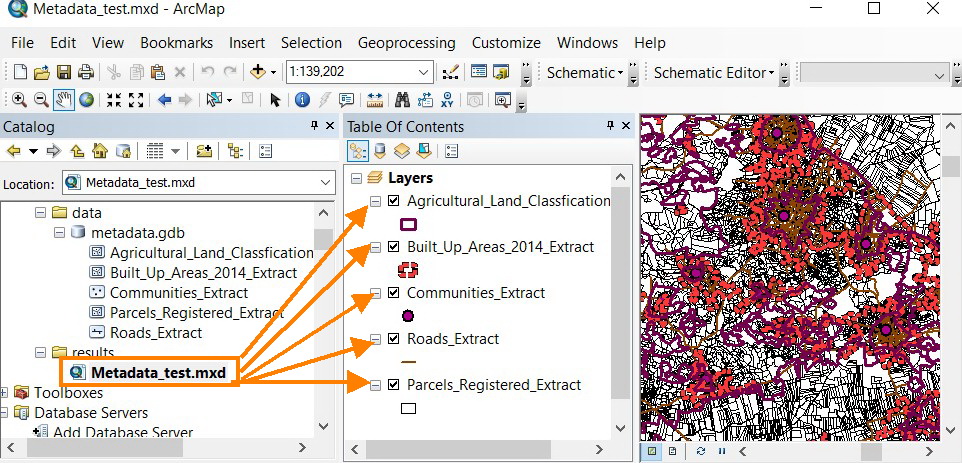Image resolution: width=962 pixels, height=463 pixels.
Task: Select Metadata_test.mxd in Catalog tree
Action: tap(158, 373)
